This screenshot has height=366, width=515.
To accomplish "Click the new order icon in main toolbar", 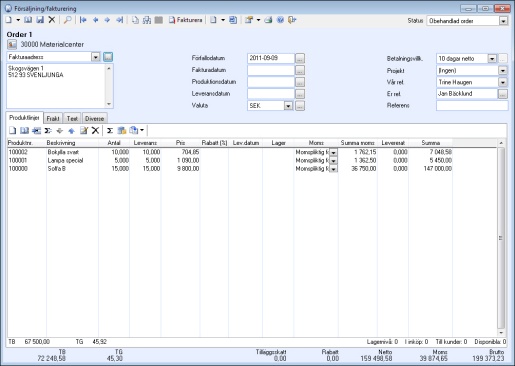I will 9,20.
